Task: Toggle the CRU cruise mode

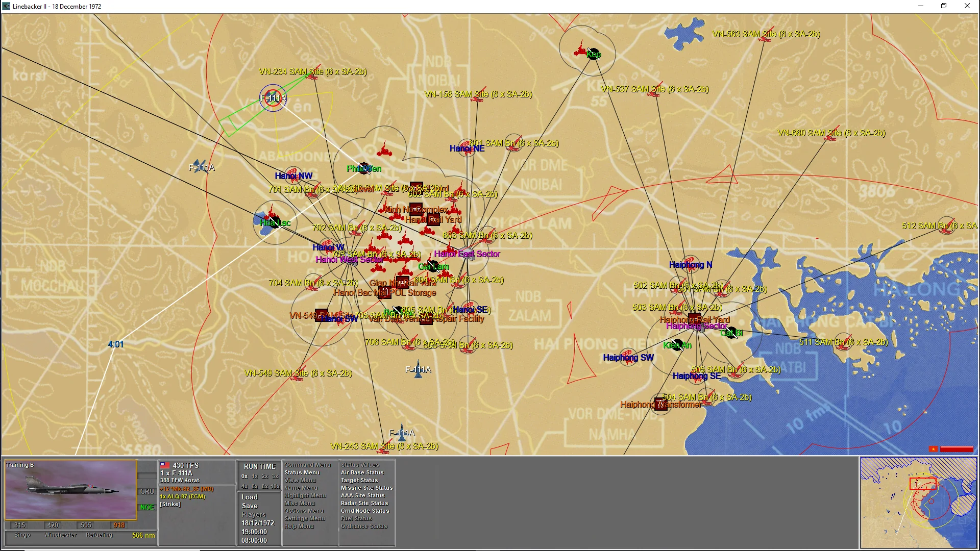Action: pyautogui.click(x=147, y=491)
